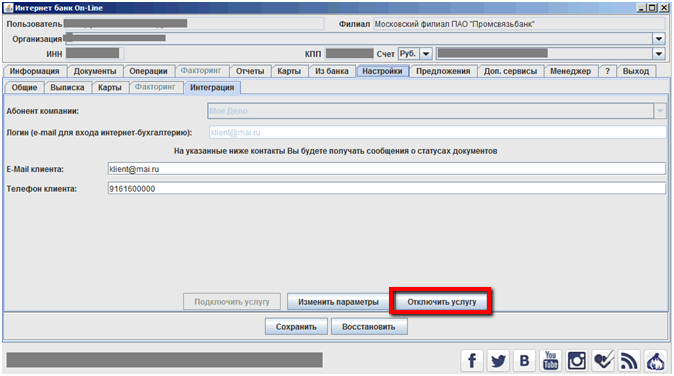Click the Филиал field with Промсвязьбанк text

[520, 24]
